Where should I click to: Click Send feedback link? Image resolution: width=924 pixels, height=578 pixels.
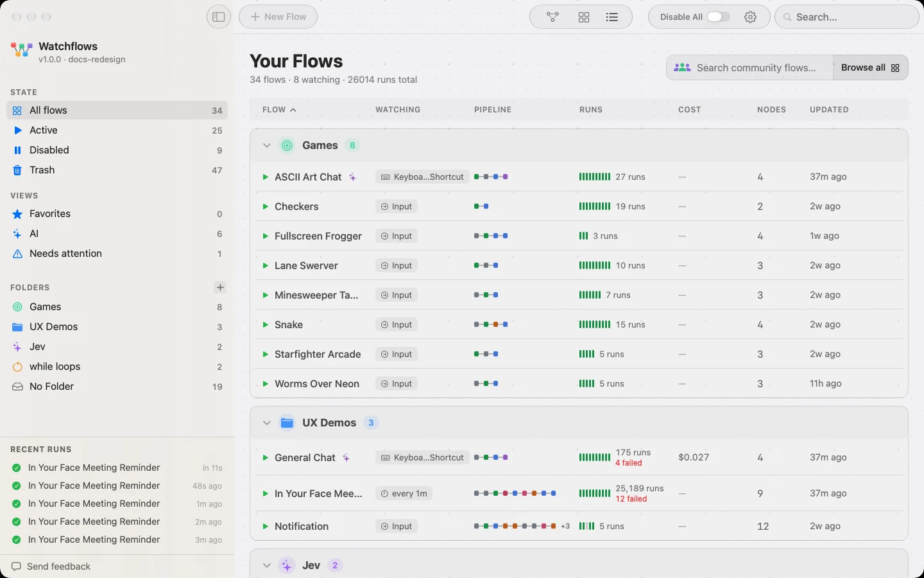tap(51, 566)
